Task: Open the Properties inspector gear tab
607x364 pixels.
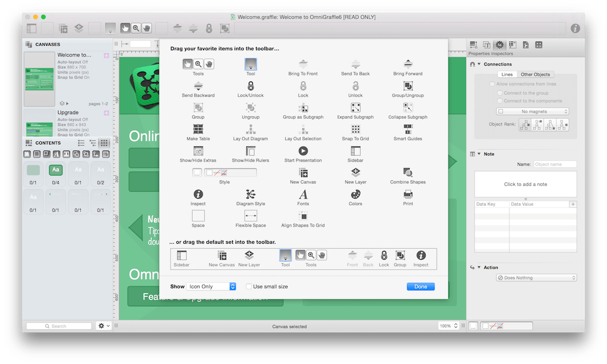Action: pyautogui.click(x=500, y=45)
